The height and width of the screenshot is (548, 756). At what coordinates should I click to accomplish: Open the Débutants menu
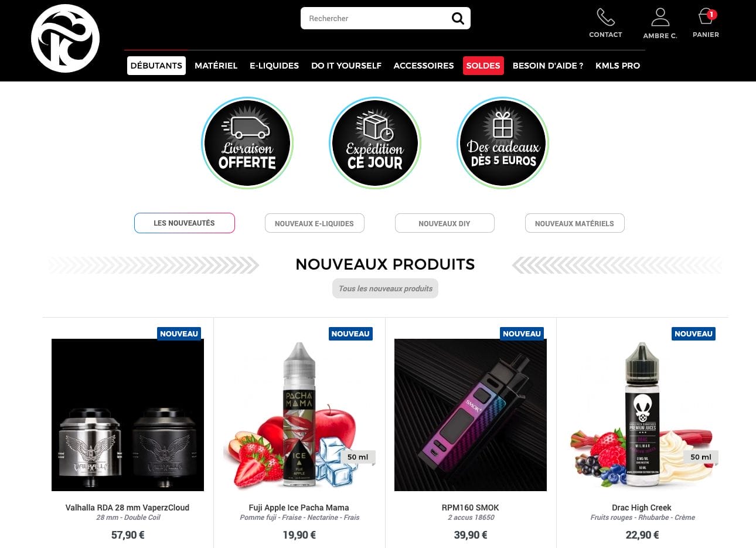[x=156, y=66]
